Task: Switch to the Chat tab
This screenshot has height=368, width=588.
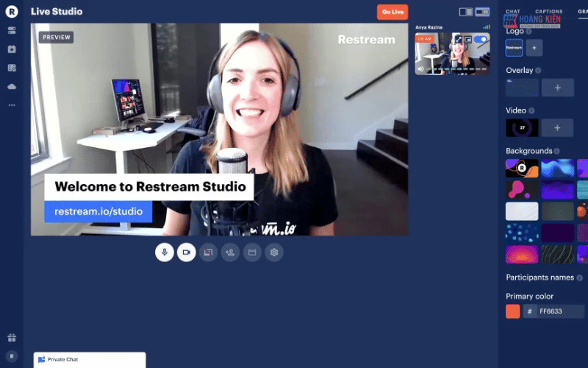Action: (x=512, y=11)
